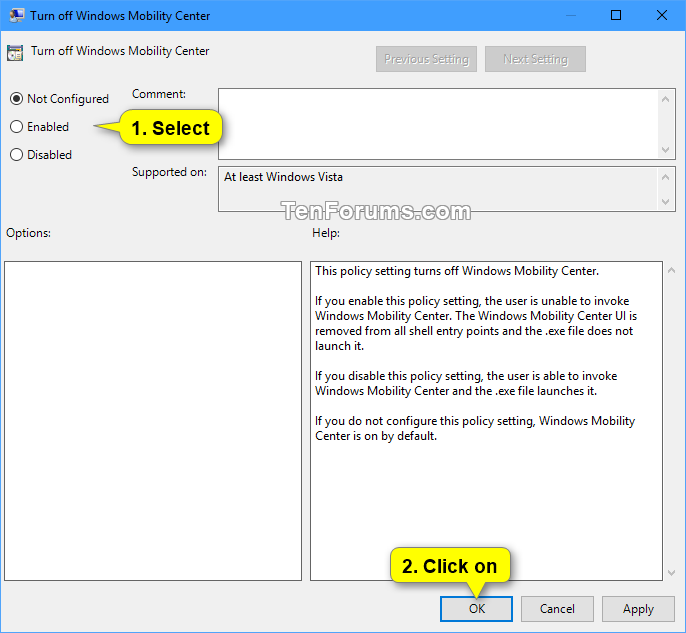Click the Comment box scroll up arrow

coord(665,99)
